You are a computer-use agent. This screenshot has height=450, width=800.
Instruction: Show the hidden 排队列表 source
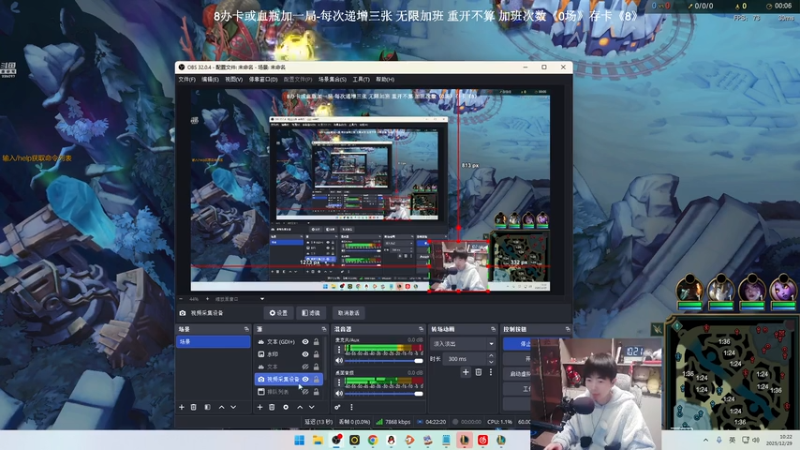(305, 392)
